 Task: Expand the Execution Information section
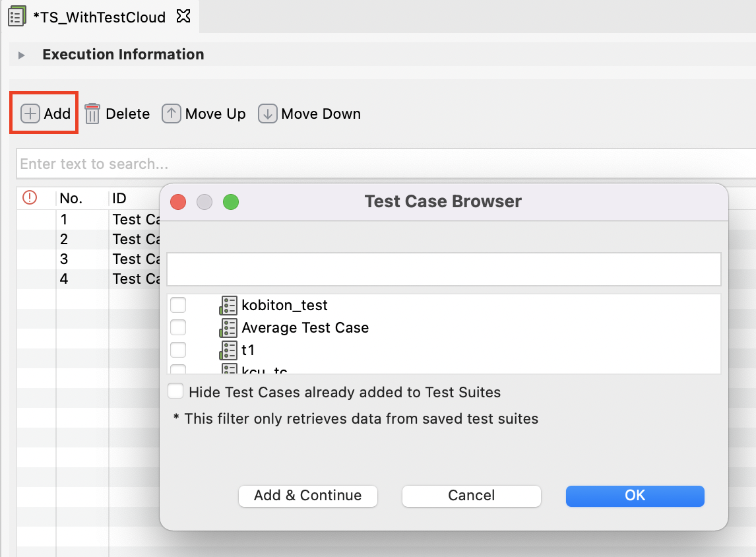22,55
